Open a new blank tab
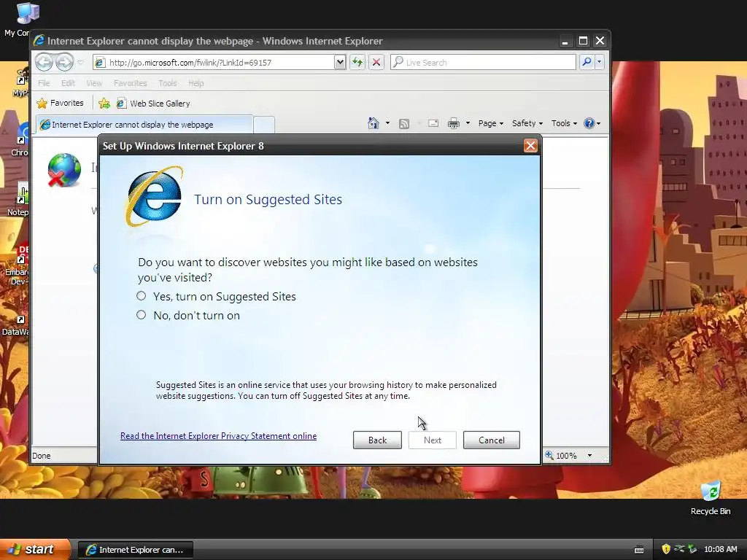This screenshot has height=560, width=747. (x=264, y=125)
